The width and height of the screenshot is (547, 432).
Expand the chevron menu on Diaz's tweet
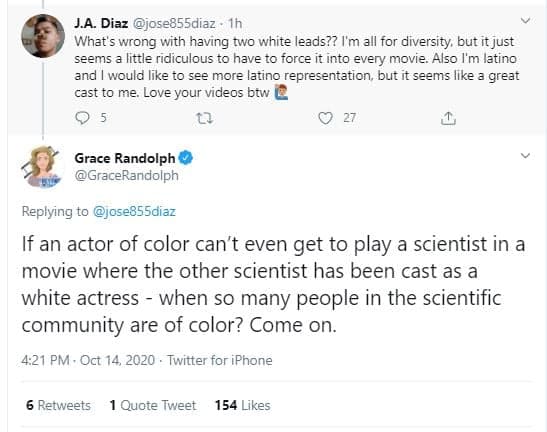pyautogui.click(x=525, y=21)
